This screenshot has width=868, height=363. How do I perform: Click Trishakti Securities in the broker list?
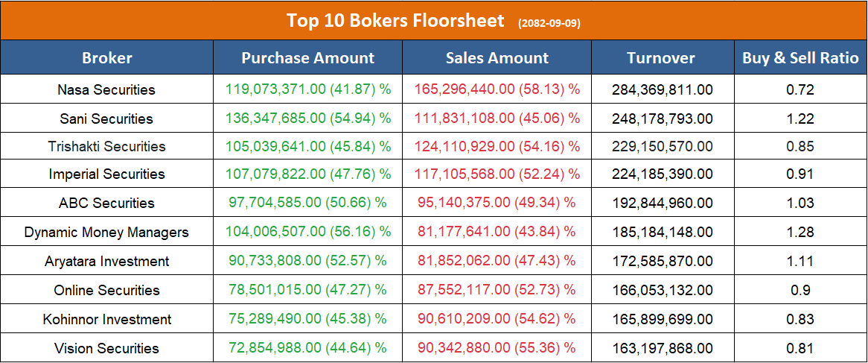click(106, 146)
